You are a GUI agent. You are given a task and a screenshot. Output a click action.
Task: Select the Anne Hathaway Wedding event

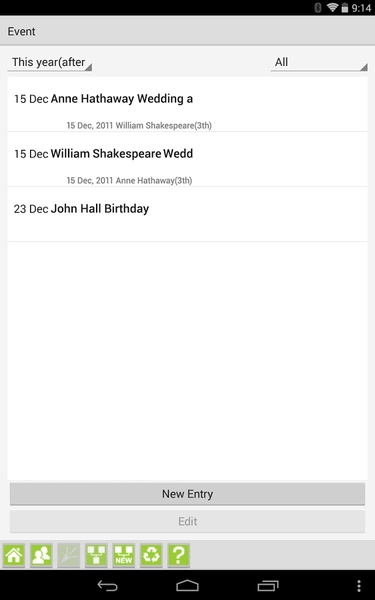[188, 104]
